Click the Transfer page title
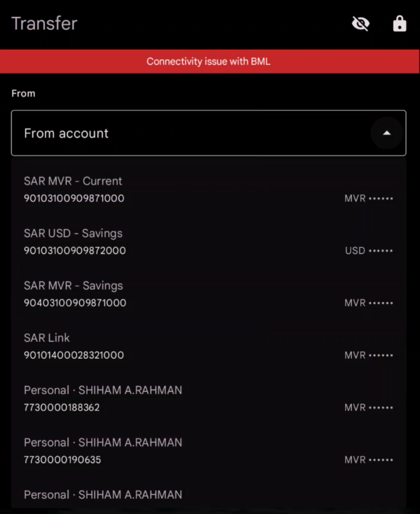This screenshot has height=514, width=420. click(44, 24)
